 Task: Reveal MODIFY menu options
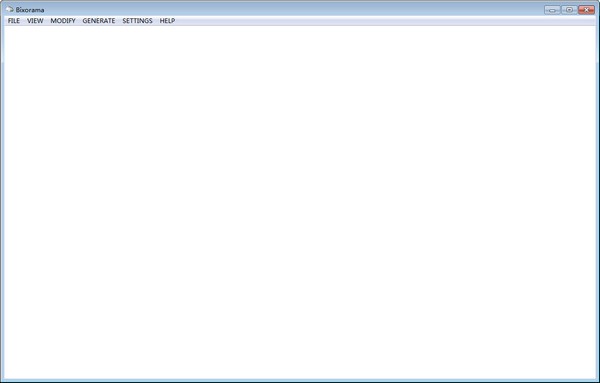click(63, 21)
